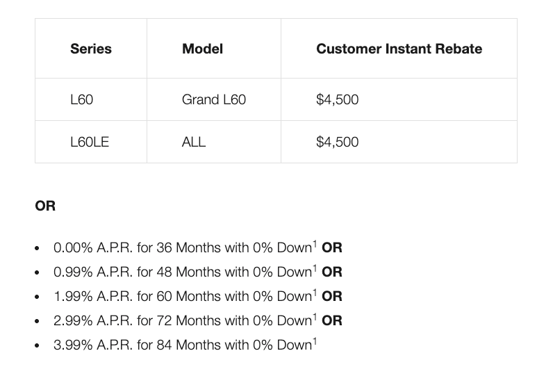Click the bold OR ending the 72 Months line
The width and height of the screenshot is (553, 392).
[x=332, y=321]
